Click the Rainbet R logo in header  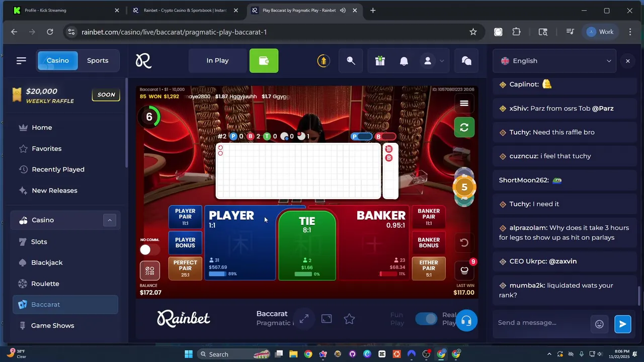tap(143, 61)
